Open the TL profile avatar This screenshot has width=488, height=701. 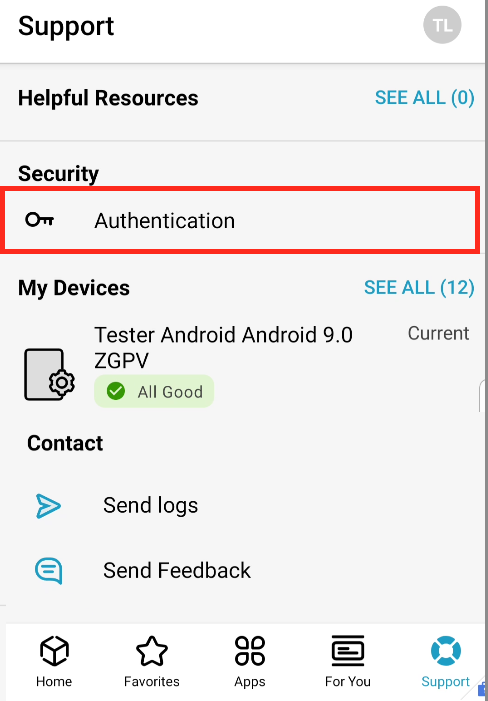[442, 25]
